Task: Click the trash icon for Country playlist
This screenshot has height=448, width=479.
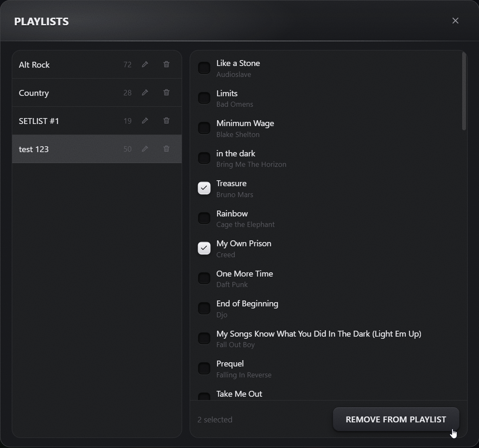Action: [167, 92]
